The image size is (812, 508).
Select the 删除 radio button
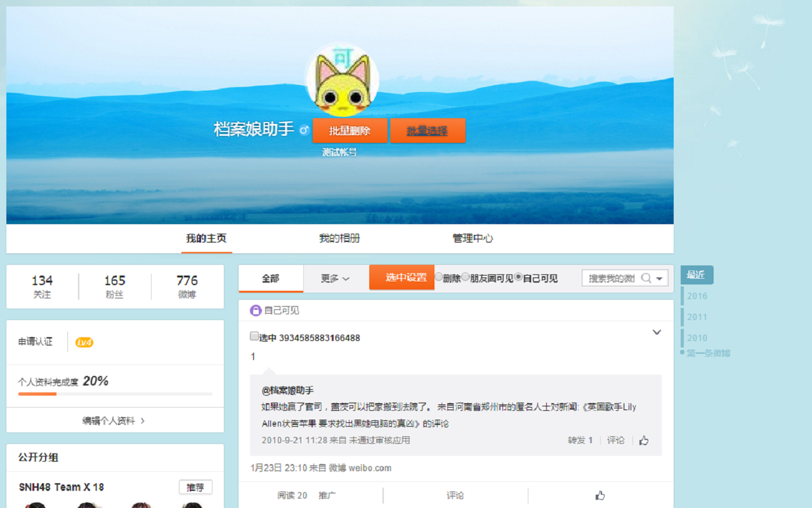tap(439, 277)
